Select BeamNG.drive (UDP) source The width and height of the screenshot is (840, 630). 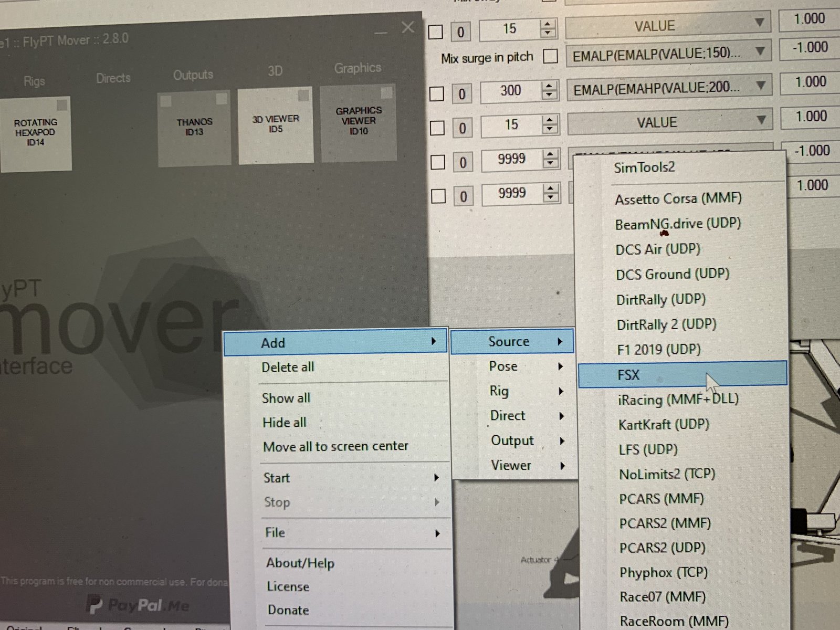(x=678, y=224)
